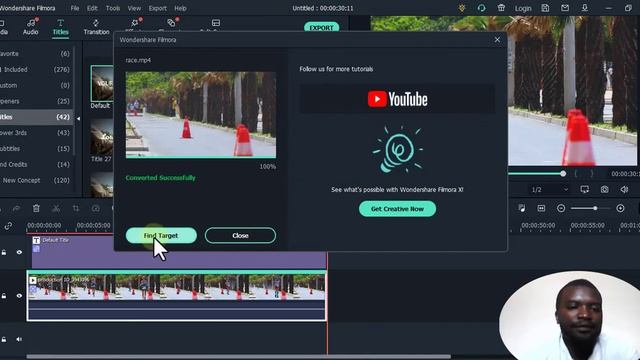Toggle visibility of the video clip track
Viewport: 640px width, 360px height.
(x=19, y=296)
